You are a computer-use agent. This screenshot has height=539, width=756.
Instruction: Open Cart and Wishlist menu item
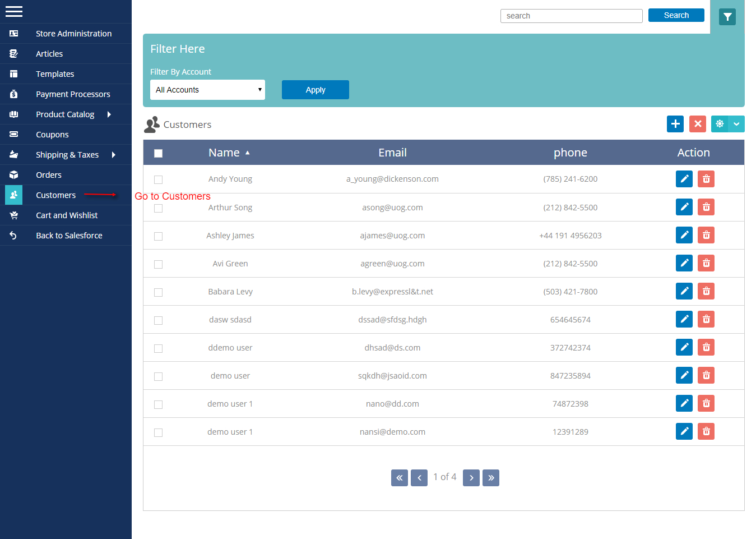67,215
